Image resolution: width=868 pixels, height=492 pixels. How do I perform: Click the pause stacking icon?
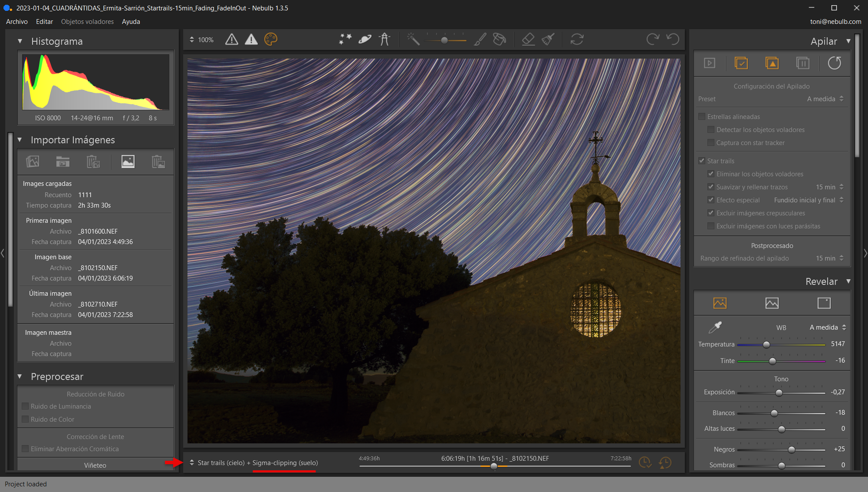[803, 63]
